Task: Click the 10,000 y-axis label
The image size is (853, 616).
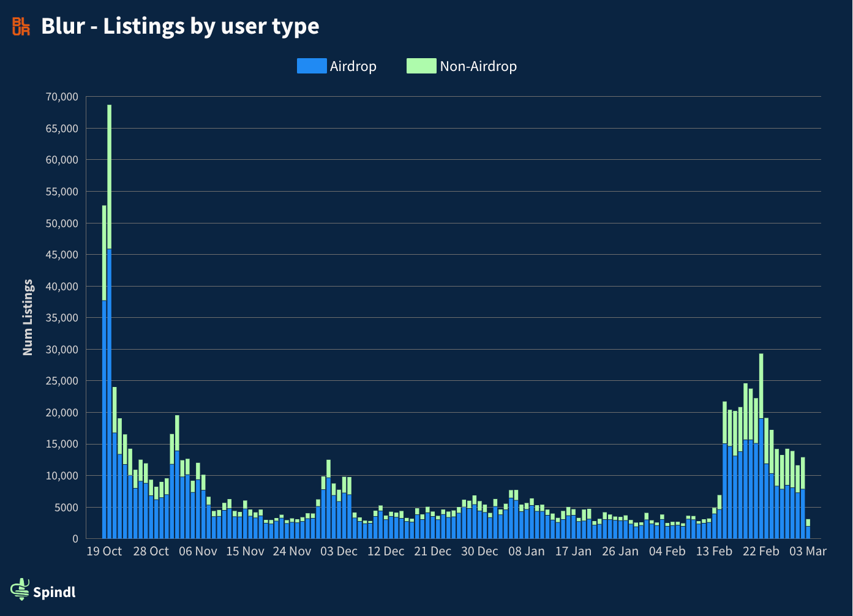Action: click(62, 476)
